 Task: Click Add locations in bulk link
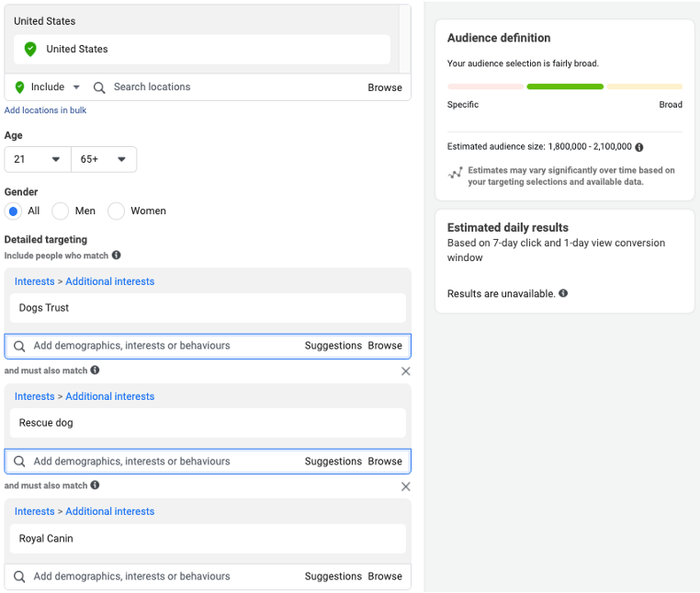46,110
